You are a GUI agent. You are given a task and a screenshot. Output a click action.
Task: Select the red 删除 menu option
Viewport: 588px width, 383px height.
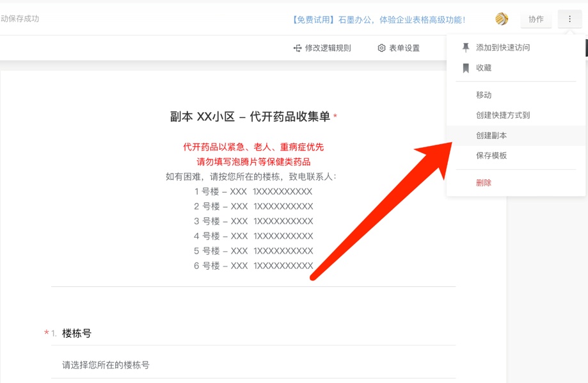[484, 183]
